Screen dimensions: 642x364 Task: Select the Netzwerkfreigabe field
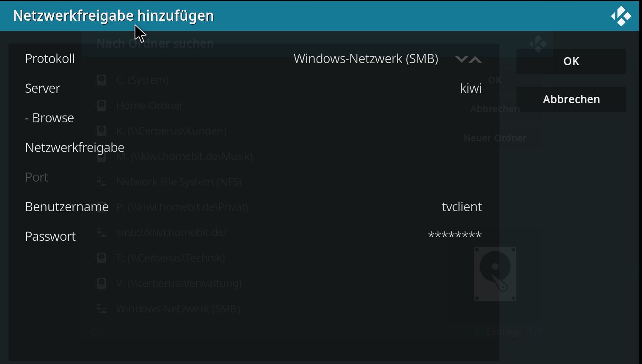point(253,148)
